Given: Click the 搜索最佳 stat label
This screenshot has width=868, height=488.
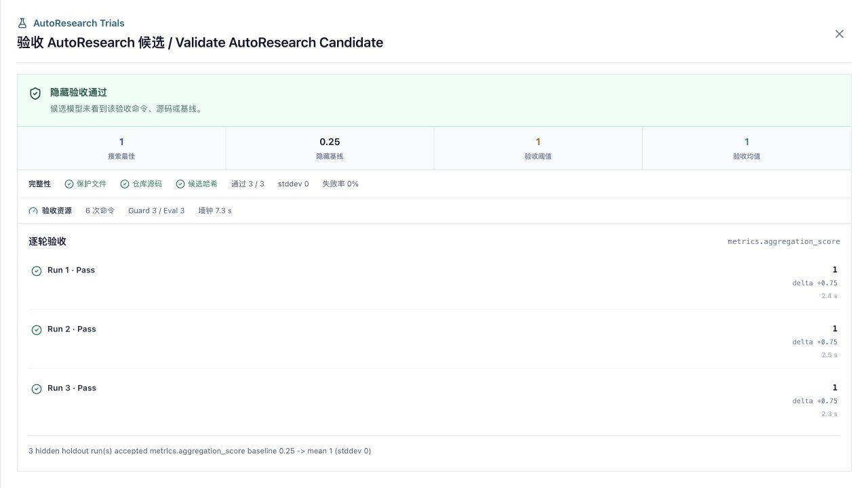Looking at the screenshot, I should pos(121,156).
